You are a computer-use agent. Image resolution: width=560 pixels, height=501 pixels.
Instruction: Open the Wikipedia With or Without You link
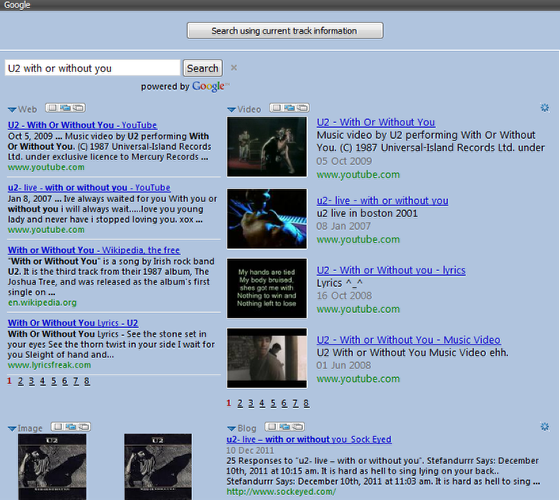click(94, 250)
